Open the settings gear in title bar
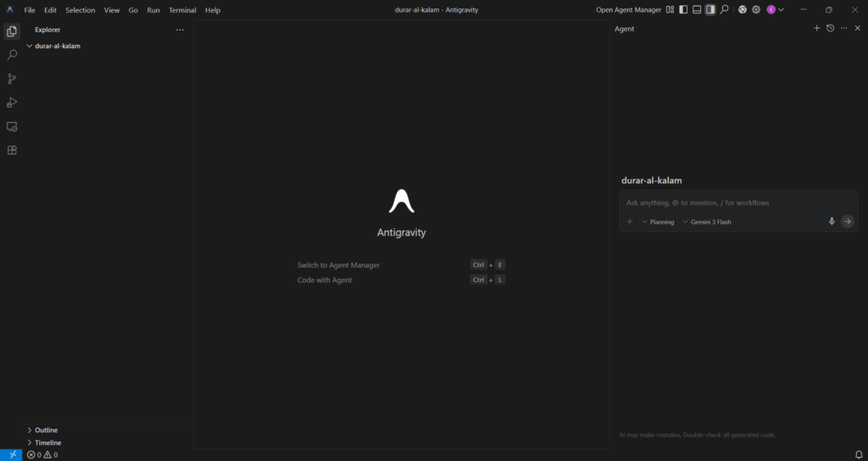Image resolution: width=868 pixels, height=461 pixels. [x=756, y=10]
